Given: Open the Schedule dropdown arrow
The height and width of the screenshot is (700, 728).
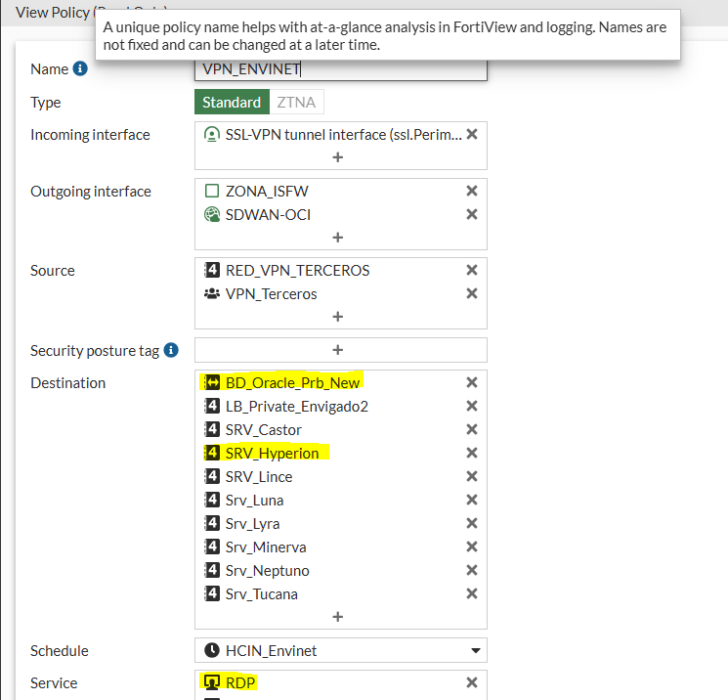Looking at the screenshot, I should [476, 650].
